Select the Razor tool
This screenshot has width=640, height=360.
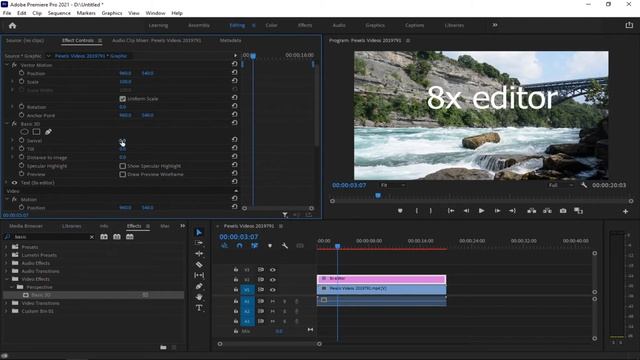199,264
